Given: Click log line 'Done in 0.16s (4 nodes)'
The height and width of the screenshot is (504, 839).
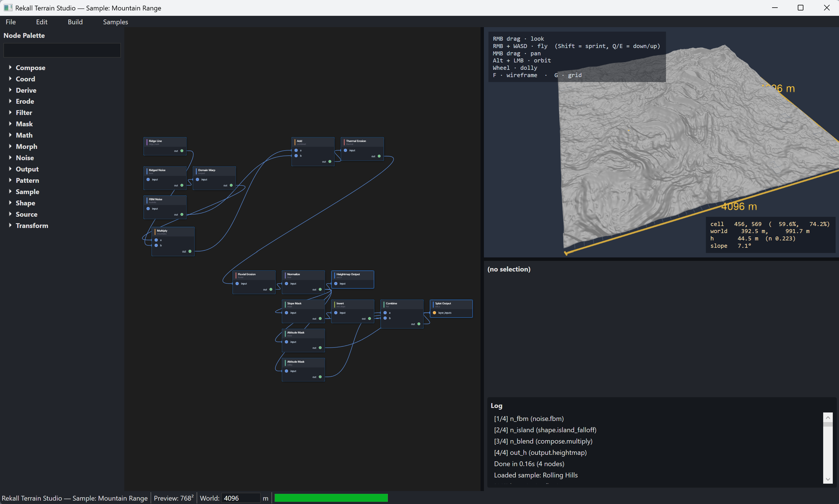Looking at the screenshot, I should coord(529,464).
